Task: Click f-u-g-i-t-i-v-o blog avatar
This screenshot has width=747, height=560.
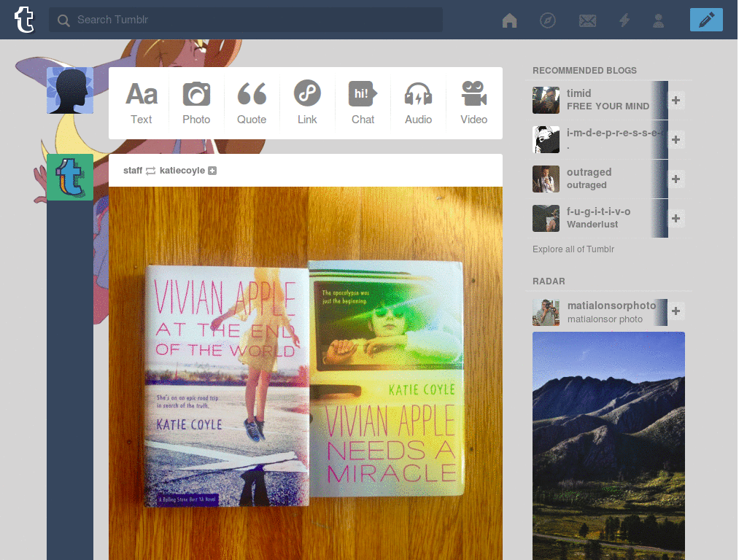Action: coord(546,218)
